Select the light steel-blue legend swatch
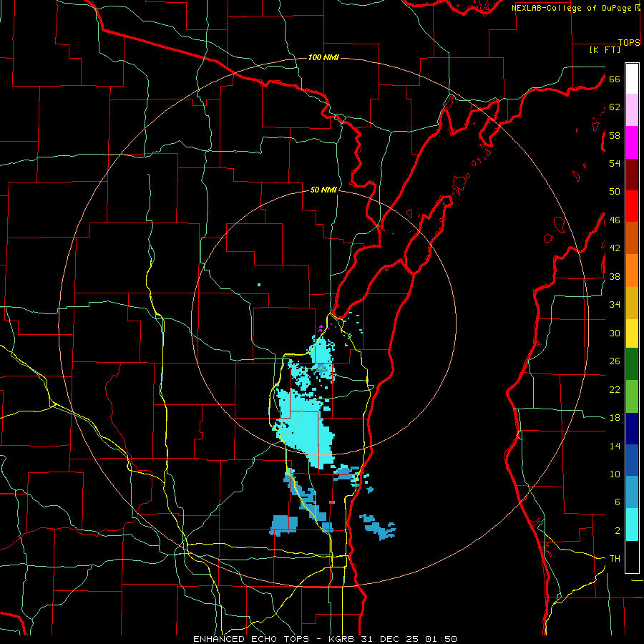 click(x=632, y=492)
